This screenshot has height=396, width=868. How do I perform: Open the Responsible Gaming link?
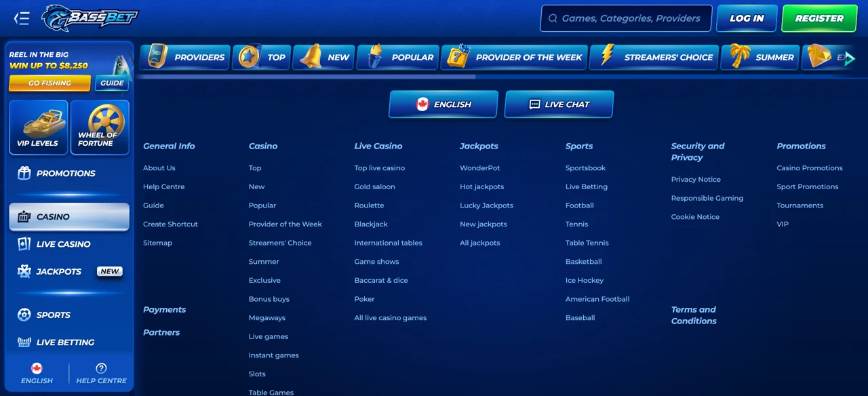pos(707,198)
